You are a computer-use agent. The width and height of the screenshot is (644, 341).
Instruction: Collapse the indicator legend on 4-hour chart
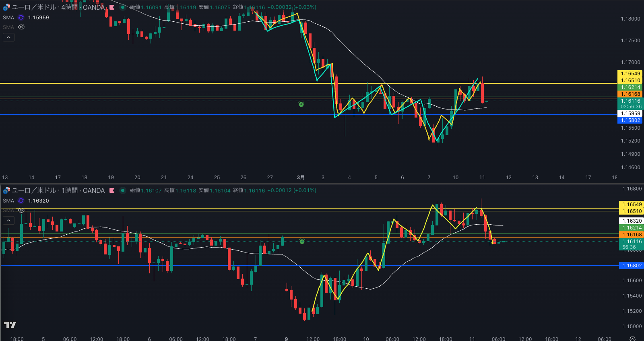(9, 37)
